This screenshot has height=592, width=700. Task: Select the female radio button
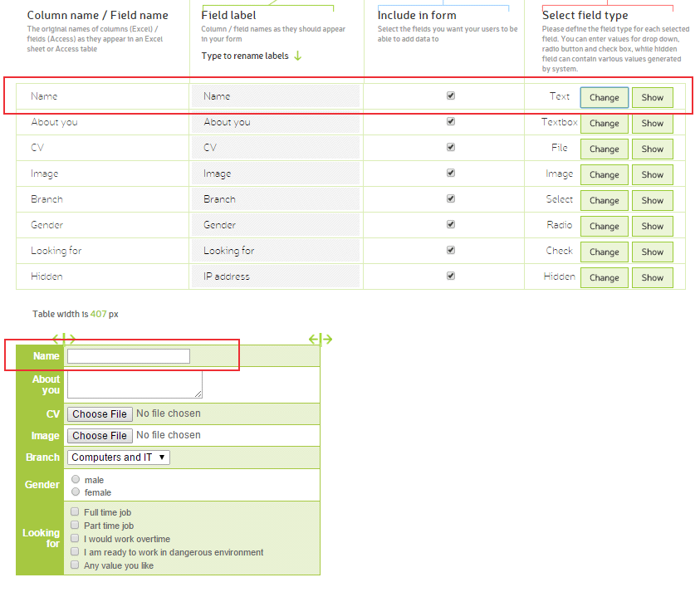(x=76, y=491)
